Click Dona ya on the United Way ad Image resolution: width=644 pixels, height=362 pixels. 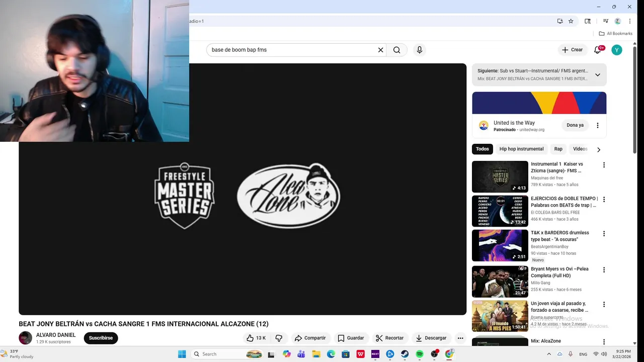[575, 125]
